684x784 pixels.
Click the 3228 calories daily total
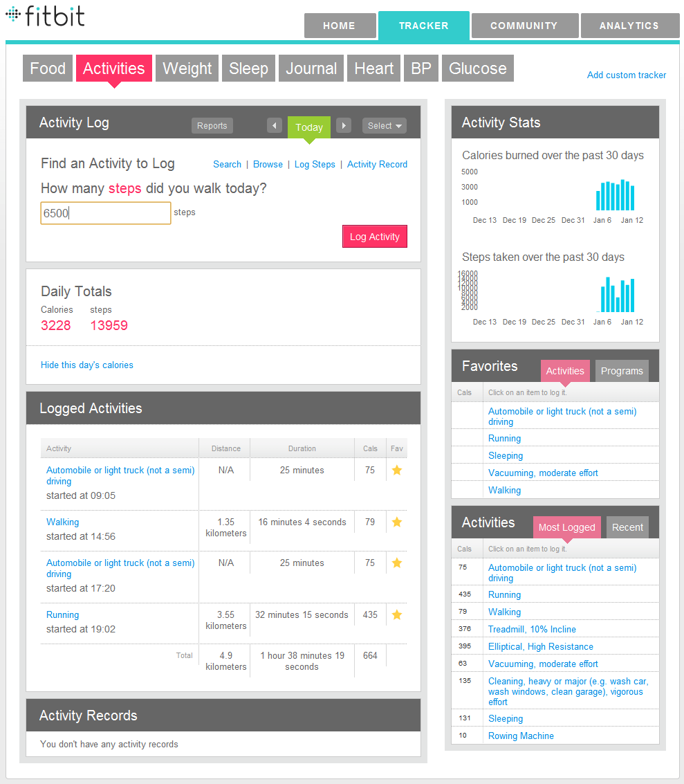click(x=55, y=325)
